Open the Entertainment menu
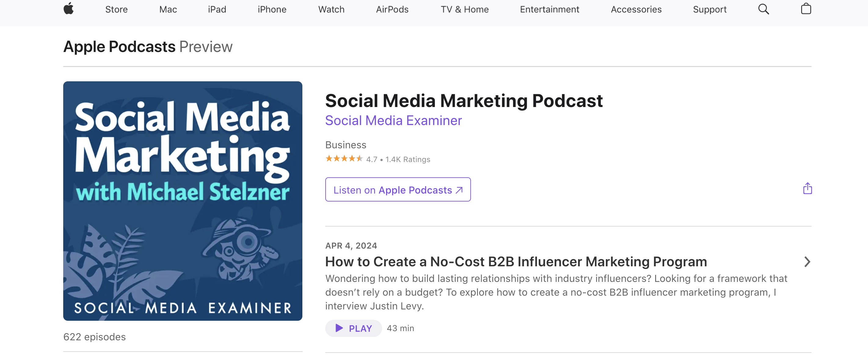This screenshot has width=868, height=362. 549,9
